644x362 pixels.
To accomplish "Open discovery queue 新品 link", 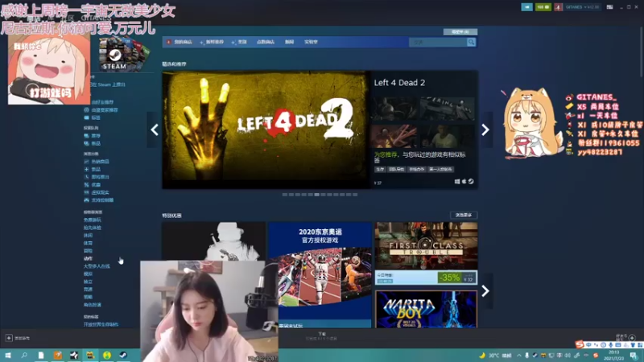I will point(96,144).
